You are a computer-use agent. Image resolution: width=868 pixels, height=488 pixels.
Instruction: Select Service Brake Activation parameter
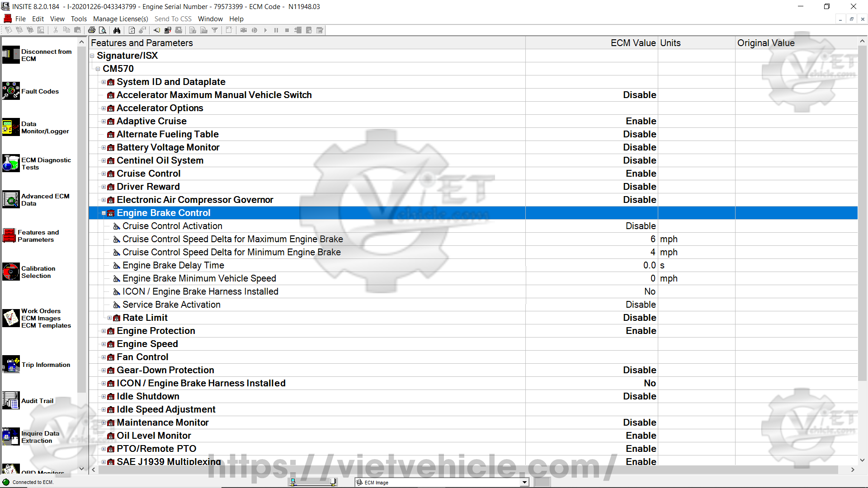click(x=171, y=305)
